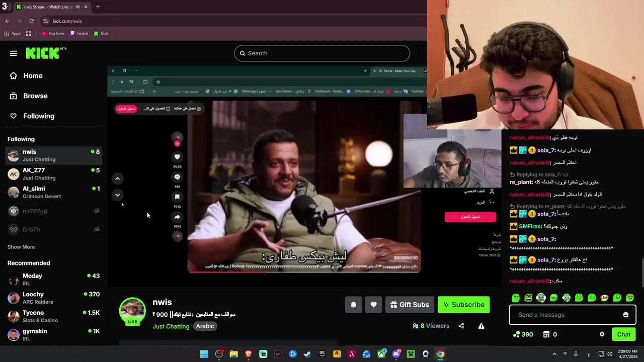The image size is (644, 362).
Task: Click the red login button in the stream
Action: click(x=470, y=217)
